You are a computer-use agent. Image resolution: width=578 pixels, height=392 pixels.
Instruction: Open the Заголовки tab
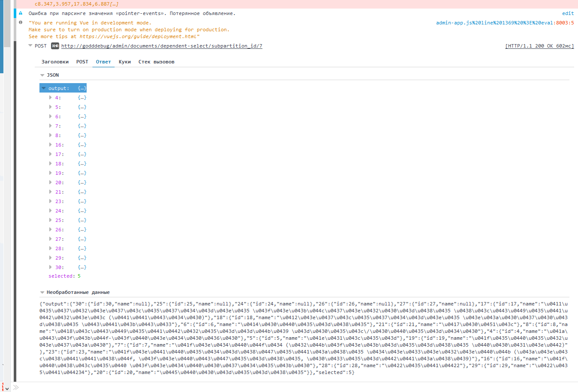[x=55, y=62]
